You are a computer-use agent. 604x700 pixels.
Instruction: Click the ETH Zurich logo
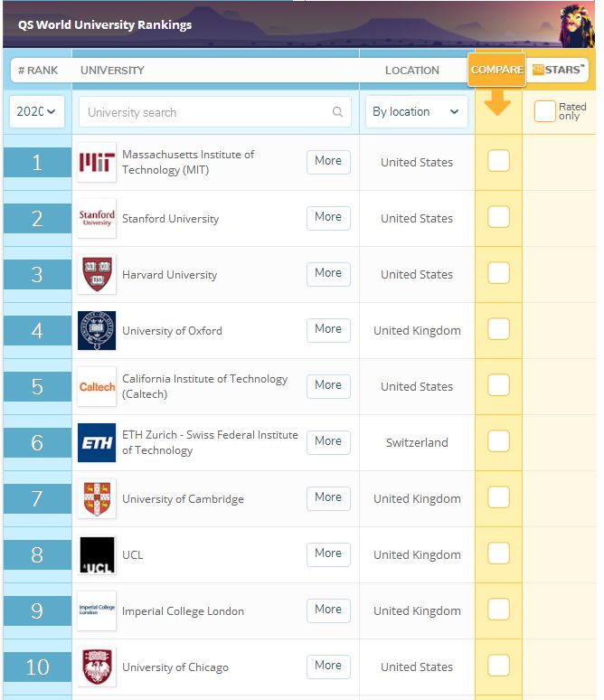(97, 442)
